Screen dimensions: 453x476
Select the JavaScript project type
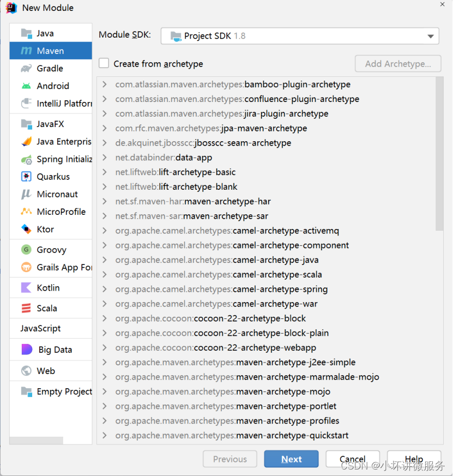click(x=40, y=328)
